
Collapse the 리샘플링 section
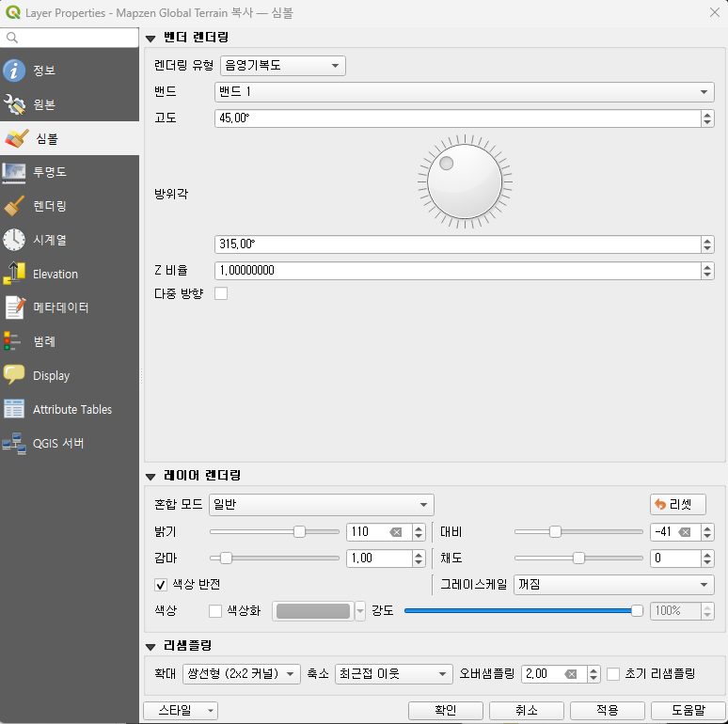[x=150, y=647]
